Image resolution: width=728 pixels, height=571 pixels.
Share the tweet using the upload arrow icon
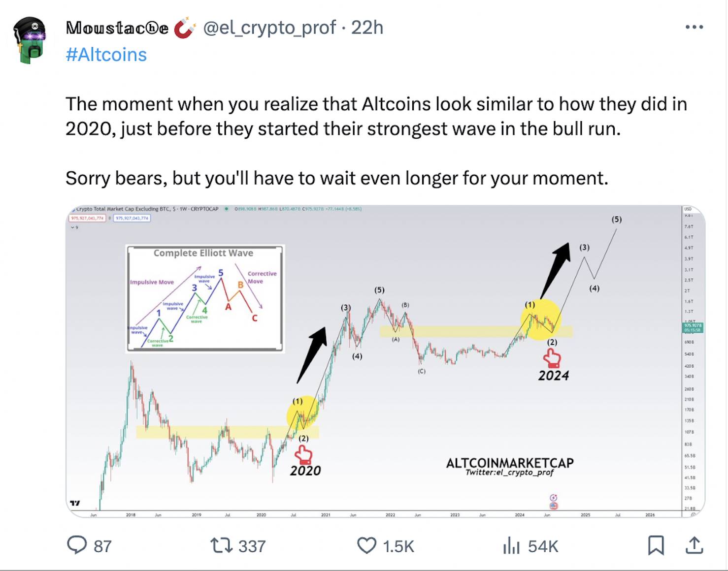[x=694, y=545]
